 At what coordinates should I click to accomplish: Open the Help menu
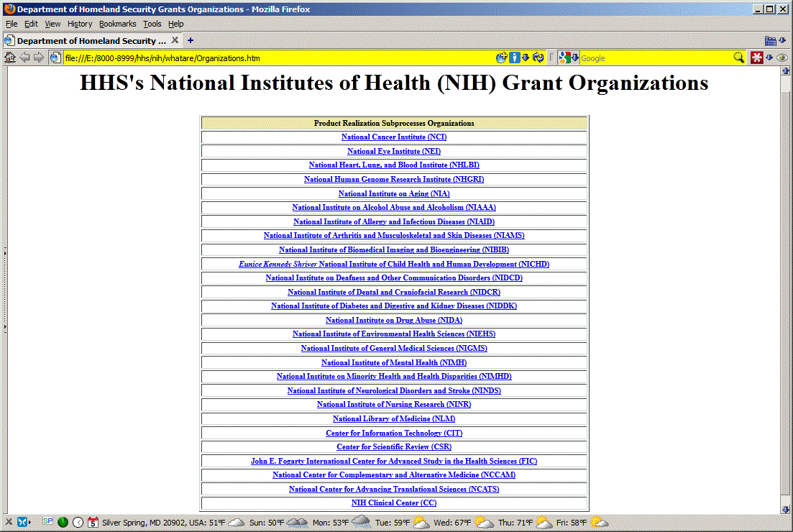point(175,24)
